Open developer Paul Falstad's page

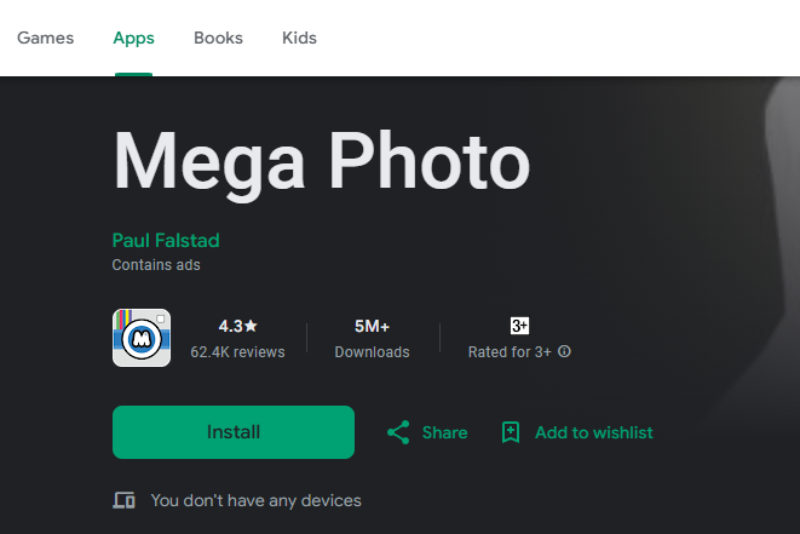click(166, 240)
